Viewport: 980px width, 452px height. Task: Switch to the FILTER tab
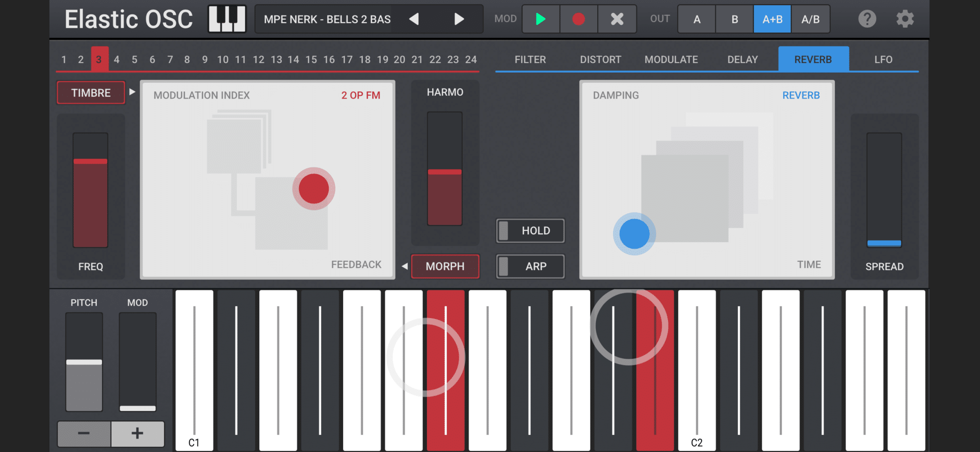[x=530, y=60]
